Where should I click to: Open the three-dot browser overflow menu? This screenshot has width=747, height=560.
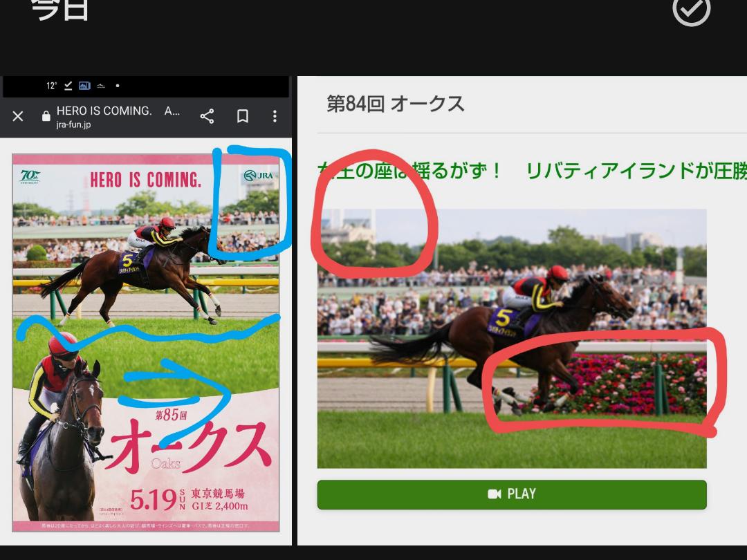click(275, 116)
